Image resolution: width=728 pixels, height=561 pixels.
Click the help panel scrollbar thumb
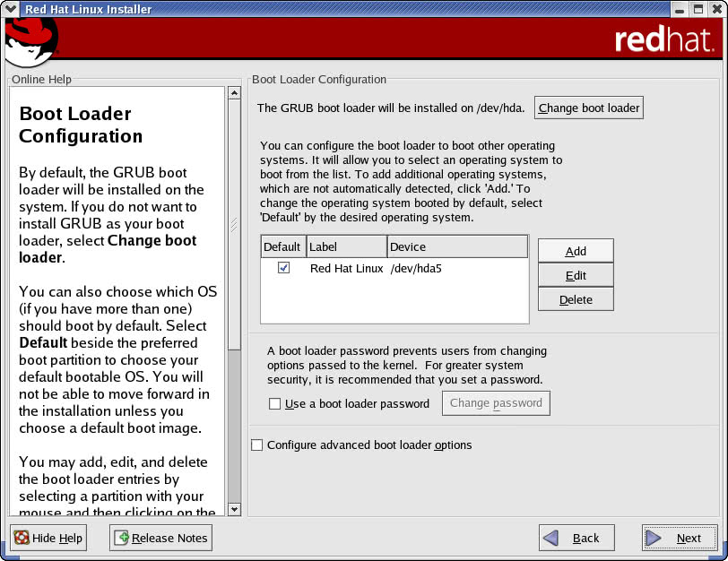pos(235,225)
